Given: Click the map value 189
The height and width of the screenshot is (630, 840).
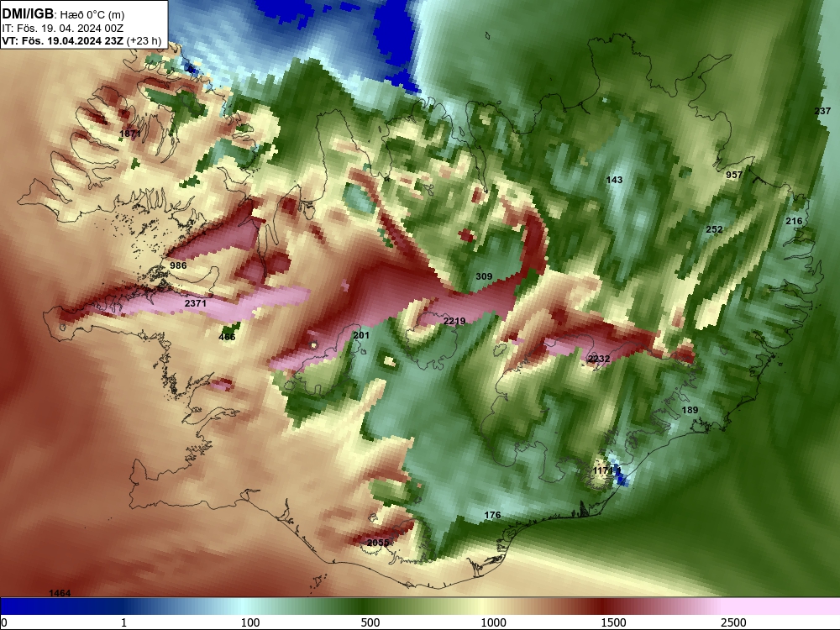Looking at the screenshot, I should (x=690, y=410).
